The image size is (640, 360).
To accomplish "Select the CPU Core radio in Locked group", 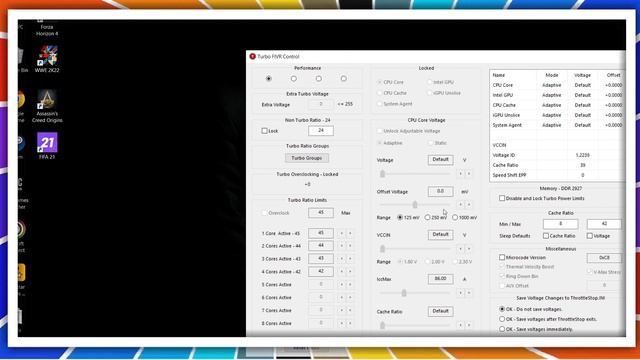I will point(380,82).
